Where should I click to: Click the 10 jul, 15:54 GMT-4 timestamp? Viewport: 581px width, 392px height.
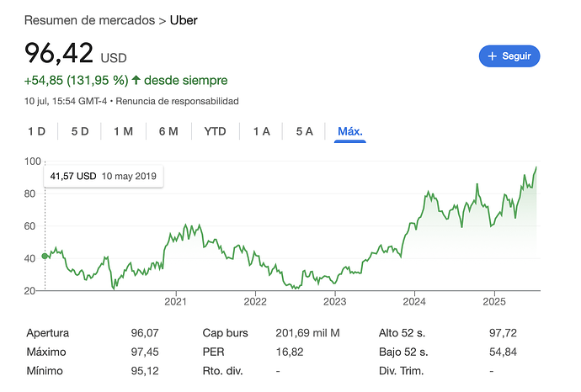pos(66,101)
